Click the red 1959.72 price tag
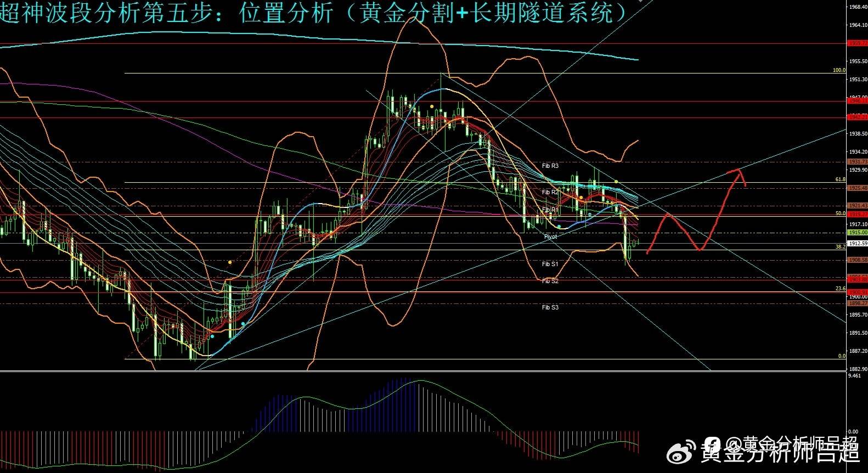Screen dimensions: 868x473 pos(858,43)
